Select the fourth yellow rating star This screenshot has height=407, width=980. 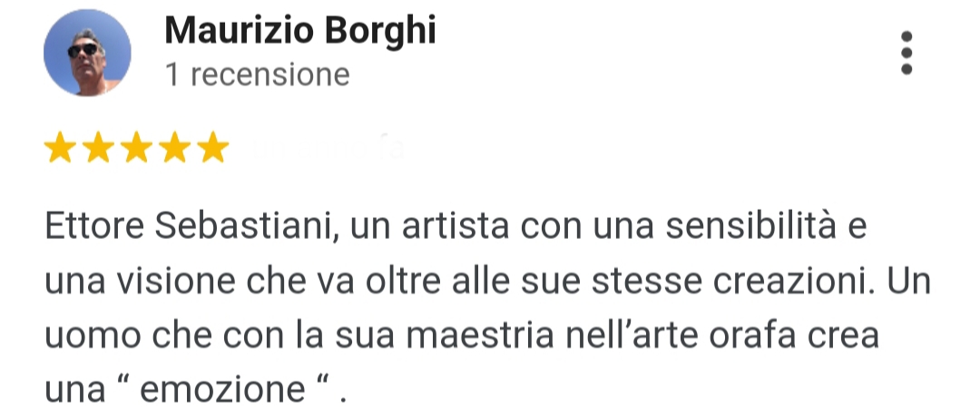click(175, 148)
